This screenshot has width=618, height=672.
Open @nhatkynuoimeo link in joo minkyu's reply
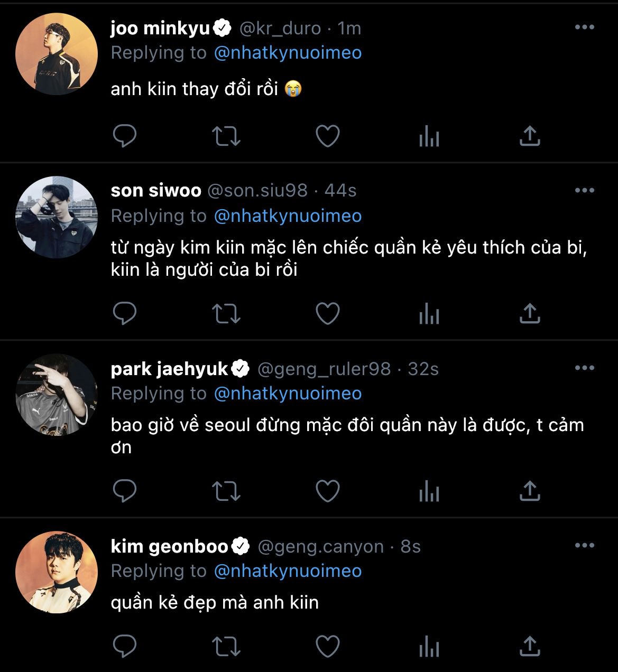[288, 53]
